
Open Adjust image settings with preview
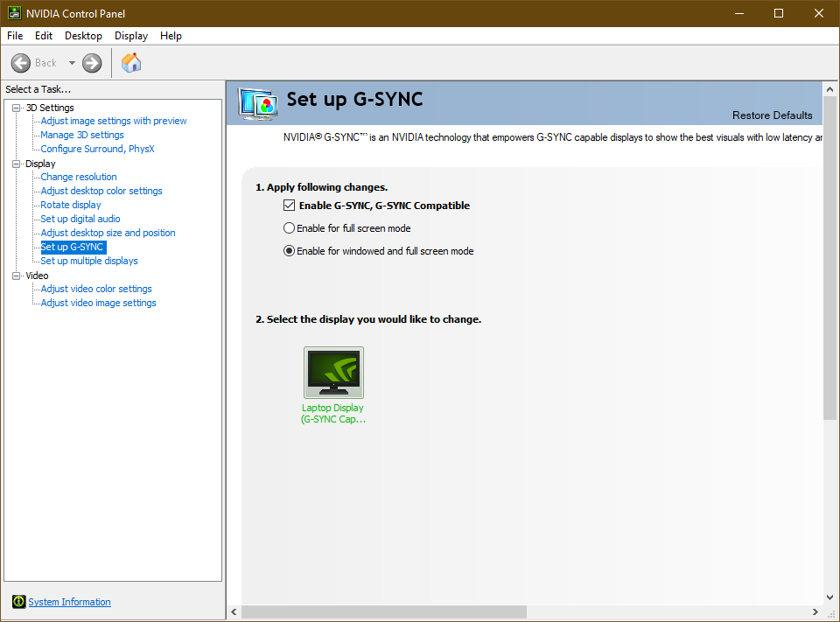[x=114, y=121]
